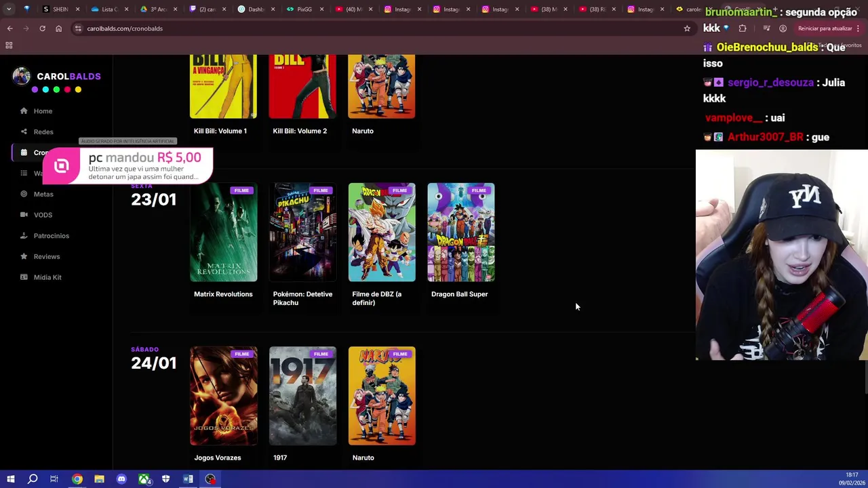The image size is (868, 488).
Task: Open File Explorer from the taskbar
Action: pyautogui.click(x=99, y=479)
